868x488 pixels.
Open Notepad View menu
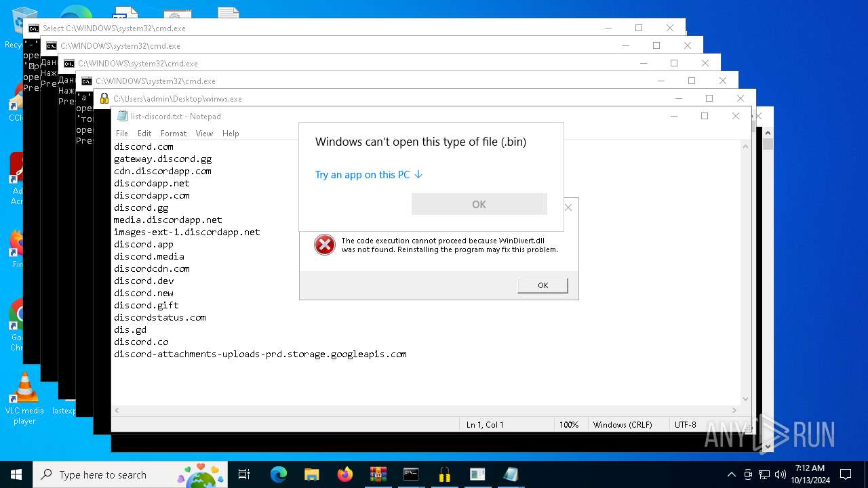tap(204, 134)
